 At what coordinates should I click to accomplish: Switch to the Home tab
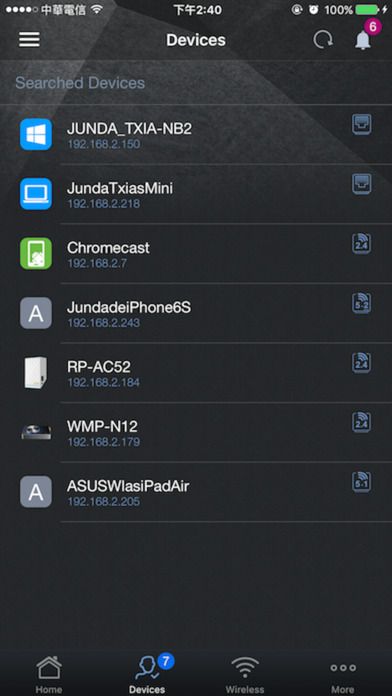tap(49, 675)
